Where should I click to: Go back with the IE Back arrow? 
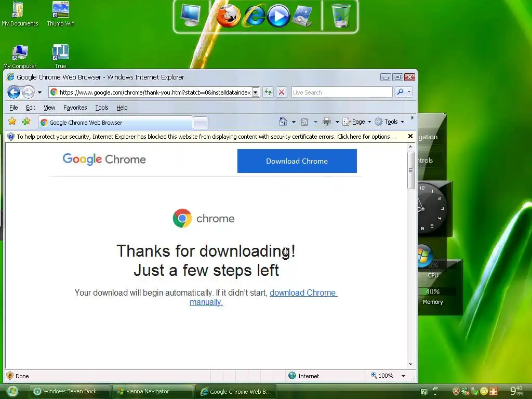click(14, 92)
